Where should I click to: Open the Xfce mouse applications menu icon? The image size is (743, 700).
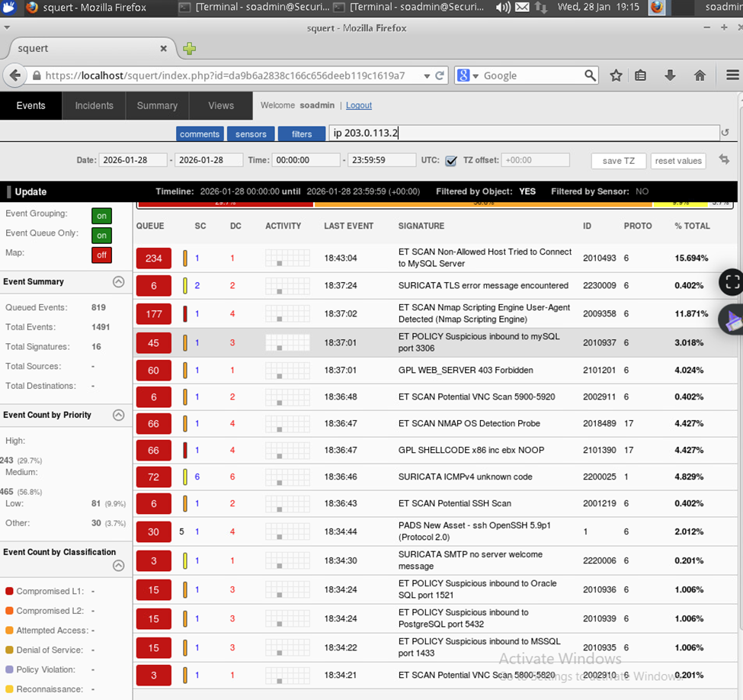9,7
